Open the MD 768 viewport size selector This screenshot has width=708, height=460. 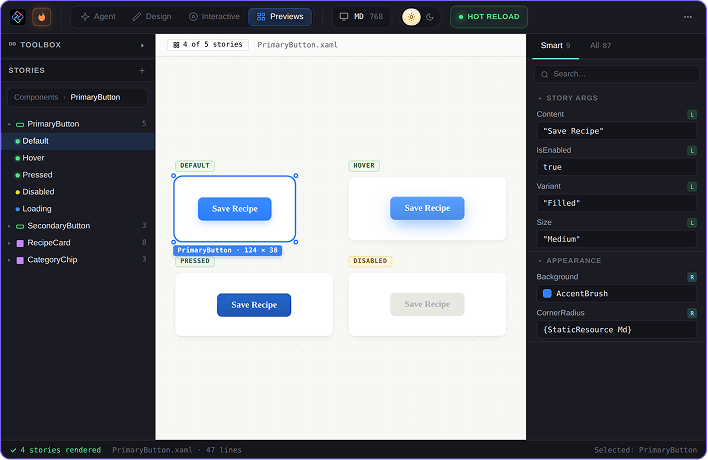361,17
